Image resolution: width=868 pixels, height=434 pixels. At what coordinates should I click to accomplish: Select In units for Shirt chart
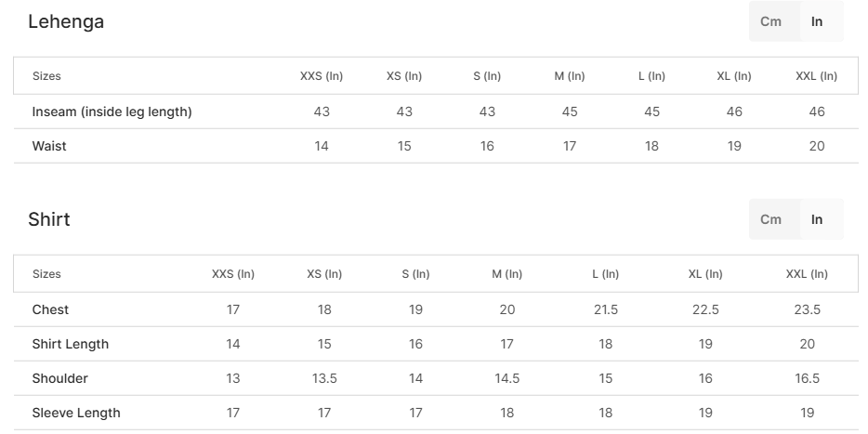point(817,219)
